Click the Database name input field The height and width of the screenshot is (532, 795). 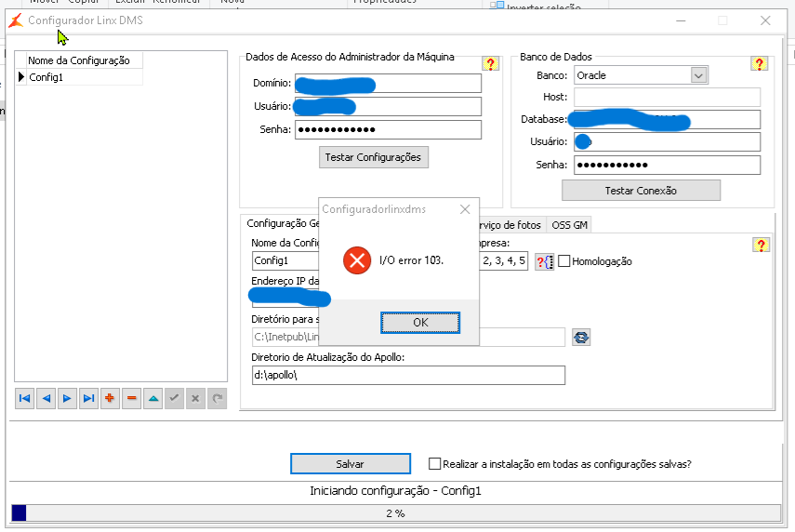tap(668, 120)
